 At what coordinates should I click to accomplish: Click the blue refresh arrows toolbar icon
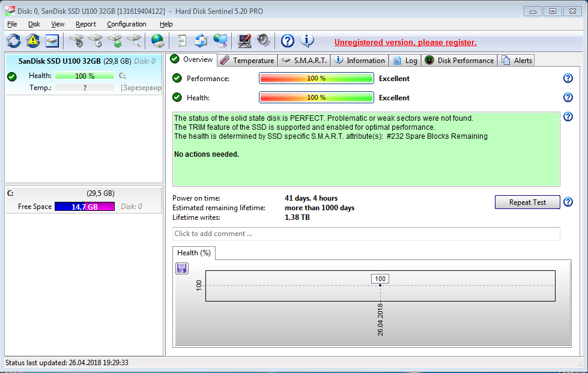14,40
